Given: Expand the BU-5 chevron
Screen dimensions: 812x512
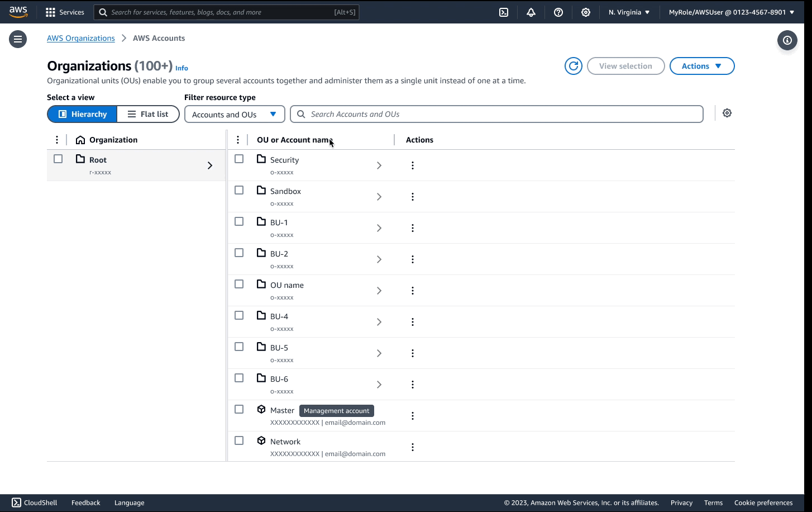Looking at the screenshot, I should click(379, 353).
